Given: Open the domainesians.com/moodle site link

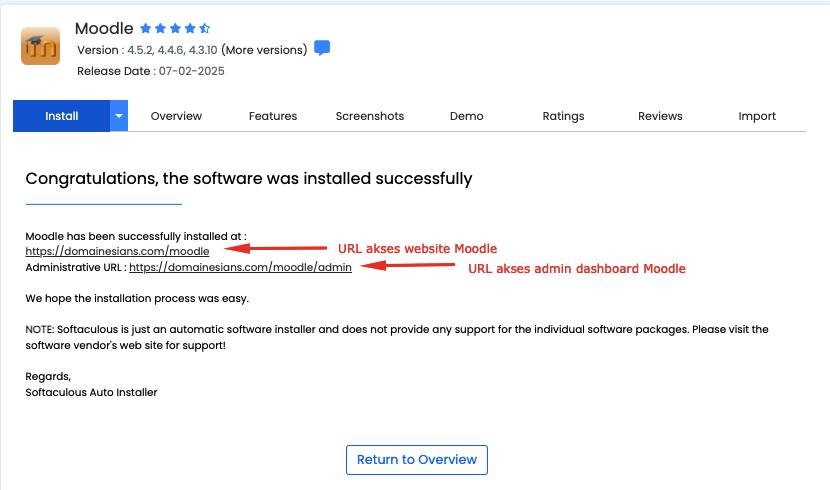Looking at the screenshot, I should pos(117,251).
